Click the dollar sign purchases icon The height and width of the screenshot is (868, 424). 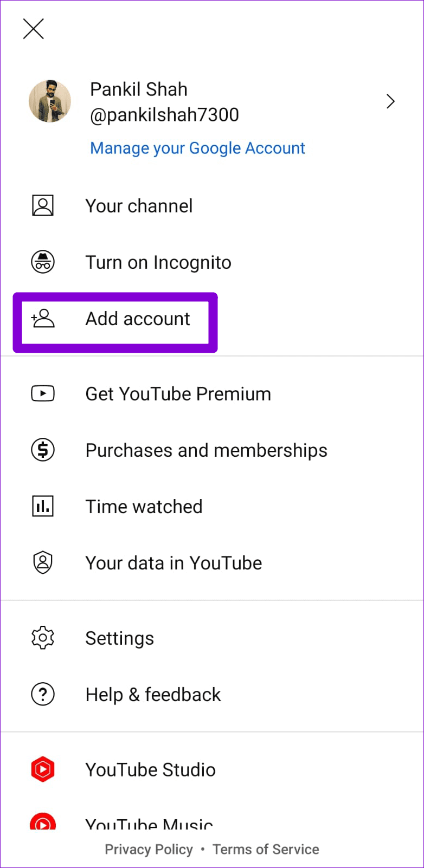(43, 450)
